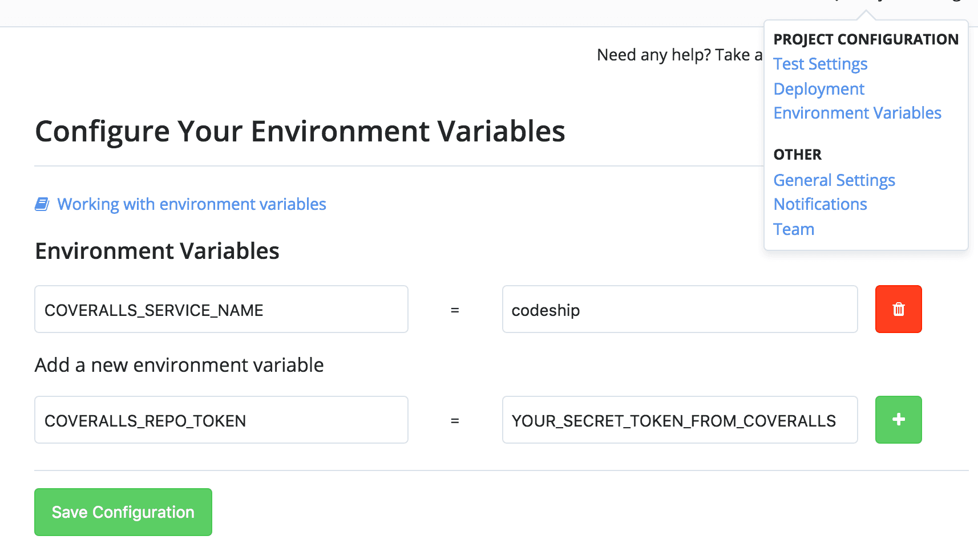The width and height of the screenshot is (978, 560).
Task: Open the Team menu entry
Action: [793, 229]
